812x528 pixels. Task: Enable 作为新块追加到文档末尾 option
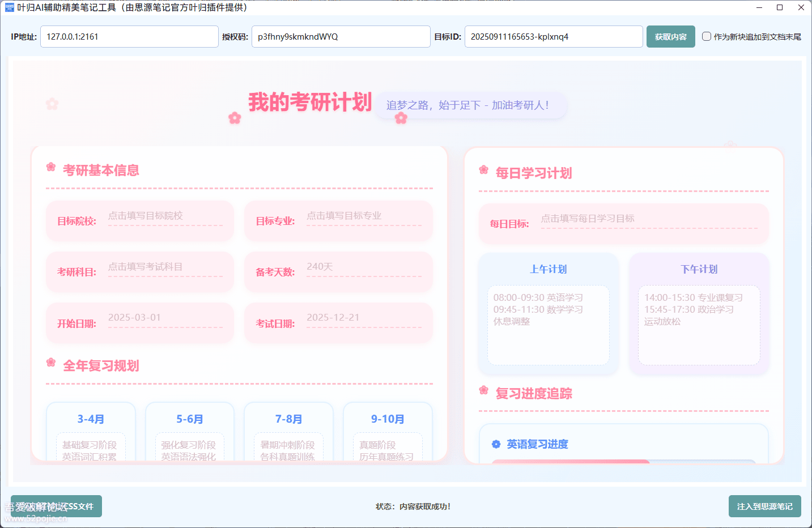(707, 36)
